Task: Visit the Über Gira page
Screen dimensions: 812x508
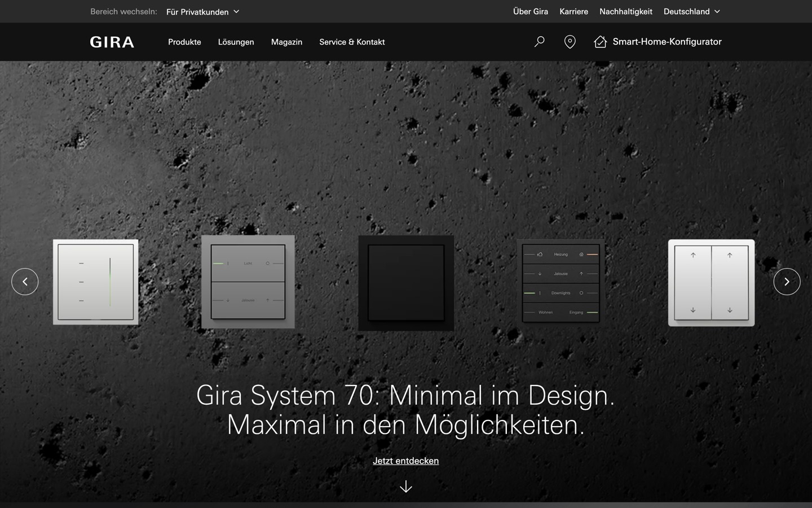Action: (x=531, y=11)
